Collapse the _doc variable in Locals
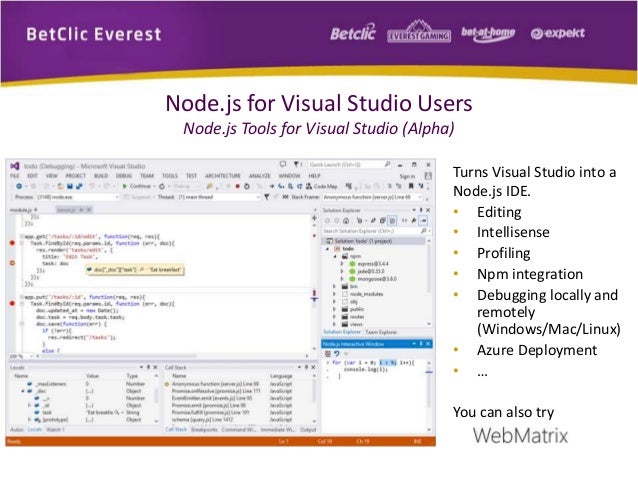The height and width of the screenshot is (479, 638). tap(23, 391)
